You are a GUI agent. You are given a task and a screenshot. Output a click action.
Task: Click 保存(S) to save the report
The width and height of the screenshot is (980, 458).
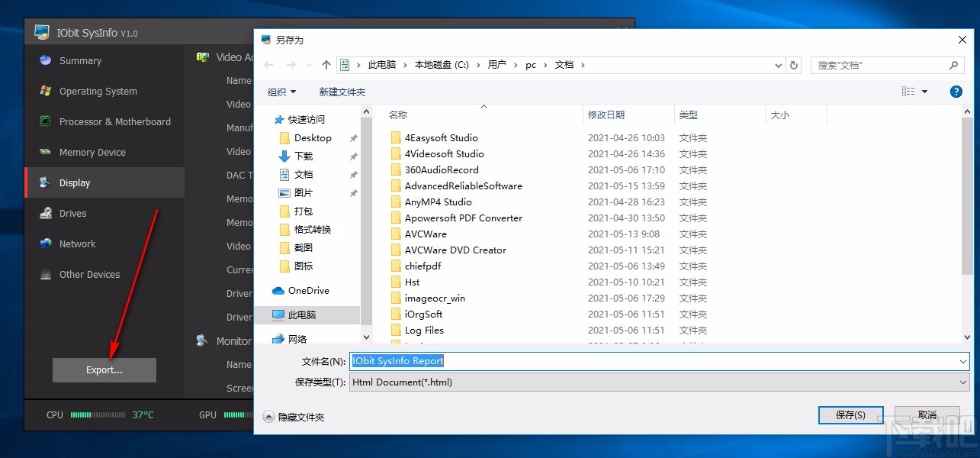point(850,414)
